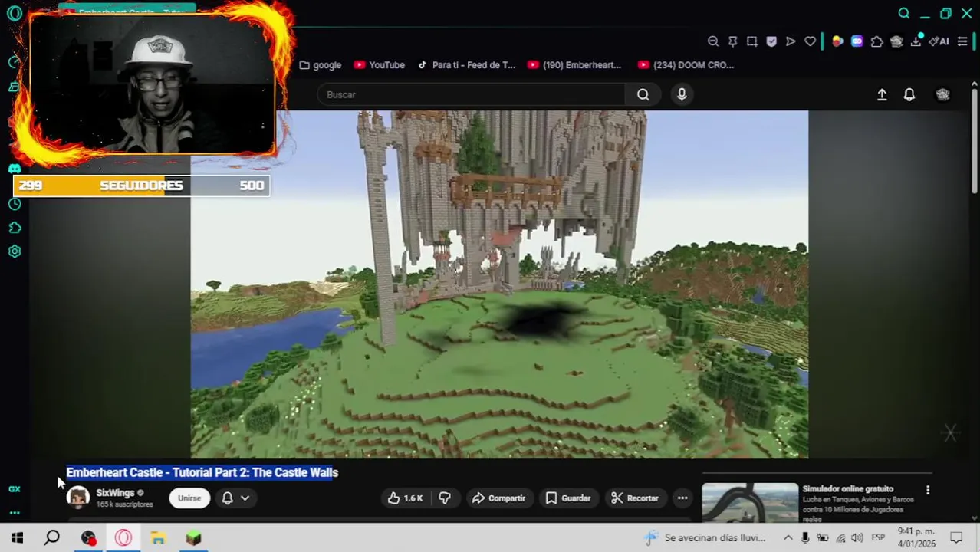Open browser profile avatar in toolbar
The image size is (980, 552).
[896, 41]
